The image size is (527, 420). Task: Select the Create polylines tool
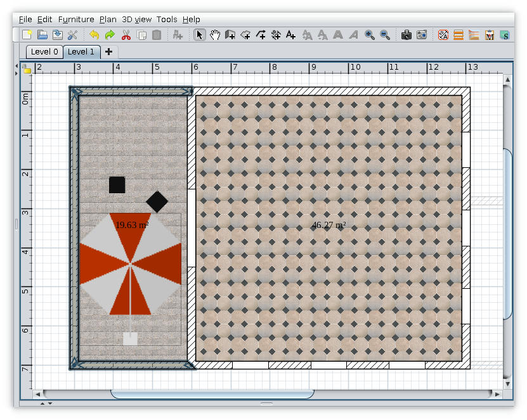[261, 35]
